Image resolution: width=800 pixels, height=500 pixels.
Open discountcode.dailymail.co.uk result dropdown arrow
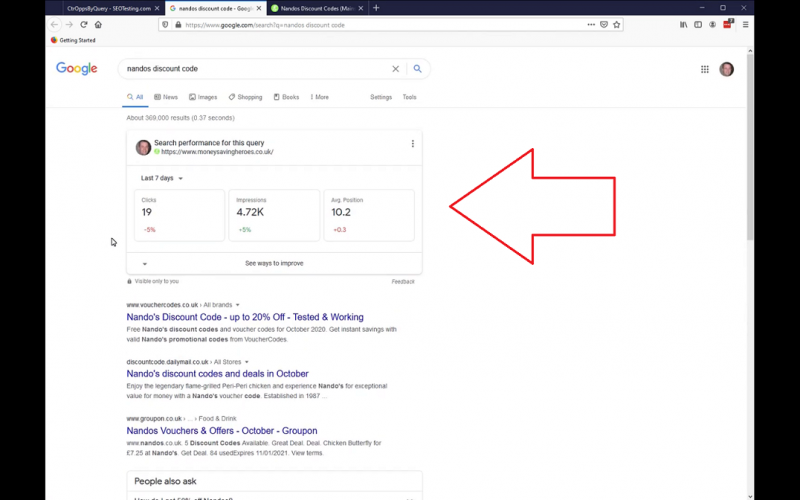coord(246,362)
